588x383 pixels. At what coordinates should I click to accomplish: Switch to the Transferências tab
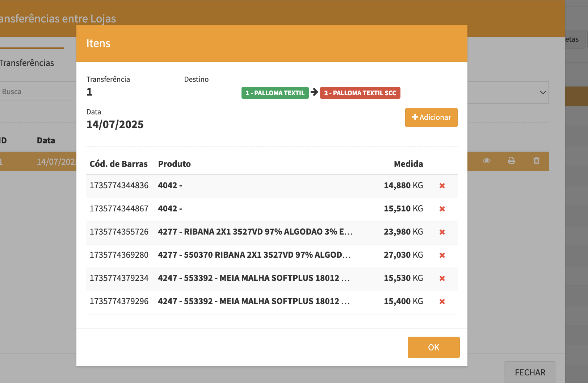pyautogui.click(x=27, y=63)
